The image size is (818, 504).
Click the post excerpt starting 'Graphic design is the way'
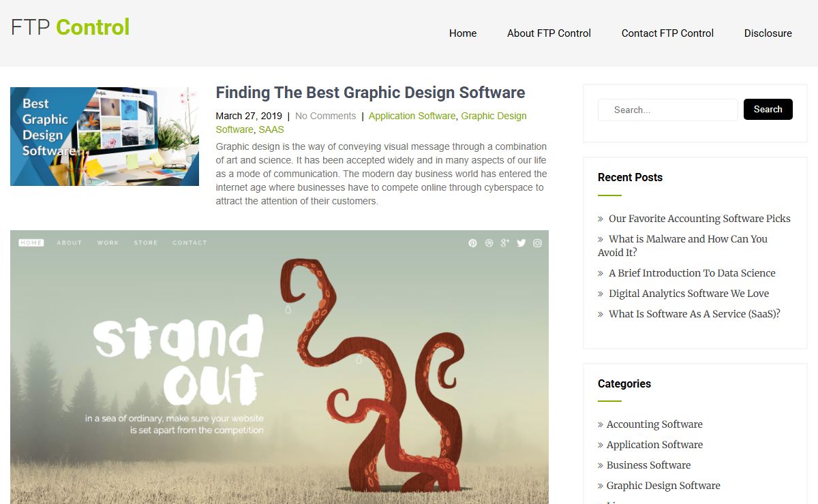pyautogui.click(x=382, y=174)
